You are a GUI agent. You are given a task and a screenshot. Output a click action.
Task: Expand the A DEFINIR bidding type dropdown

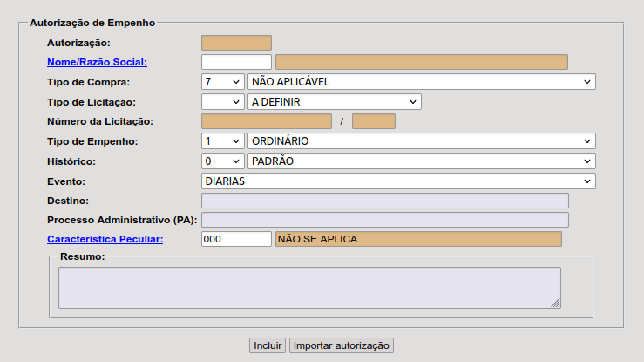tap(334, 102)
